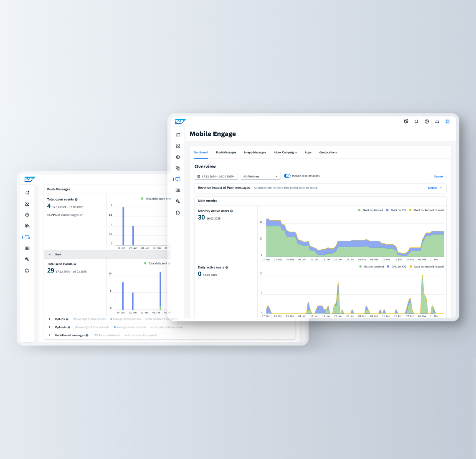Expand the Opt-ins section
Screen dimensions: 476x459
coord(49,319)
